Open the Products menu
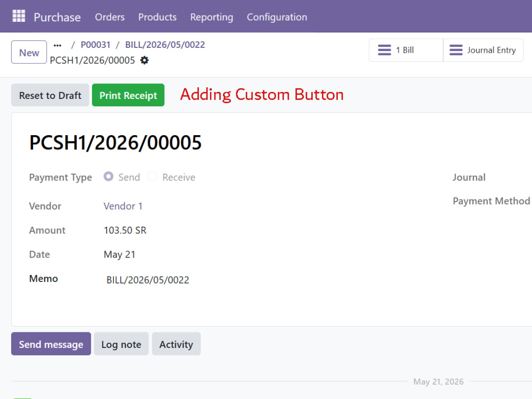The height and width of the screenshot is (399, 532). click(157, 17)
